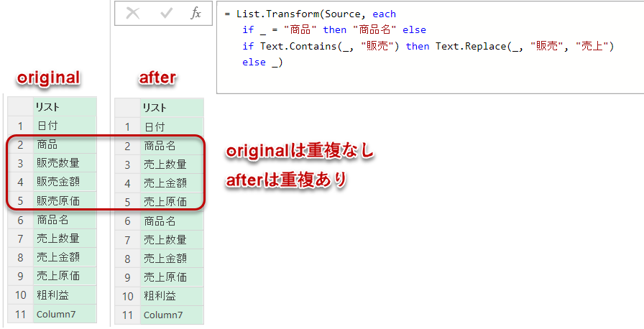Confirm the formula with the checkmark icon
This screenshot has height=329, width=644.
pyautogui.click(x=166, y=14)
